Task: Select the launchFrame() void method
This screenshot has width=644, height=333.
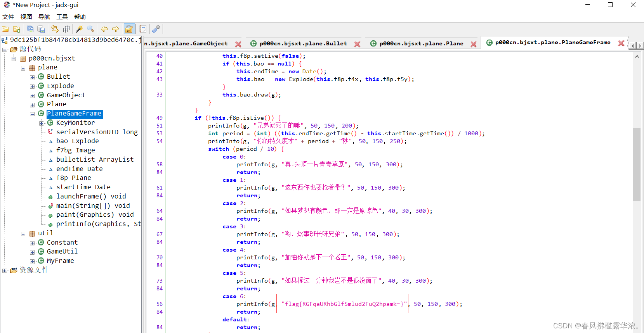Action: tap(91, 196)
